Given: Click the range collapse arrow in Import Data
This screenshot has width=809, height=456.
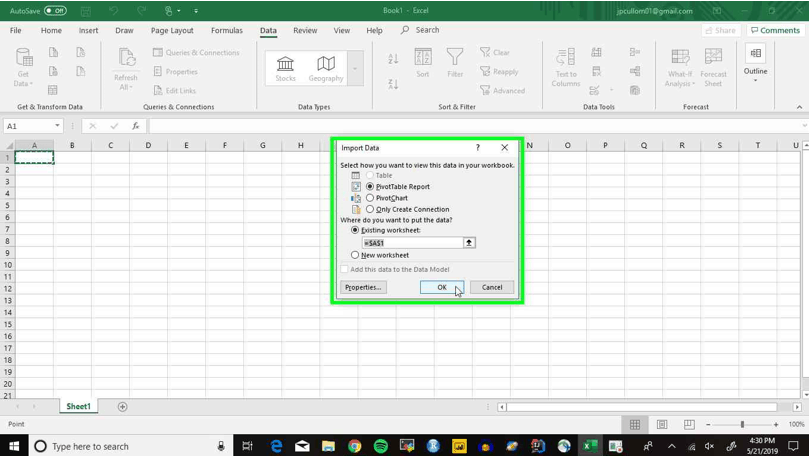Looking at the screenshot, I should click(469, 242).
